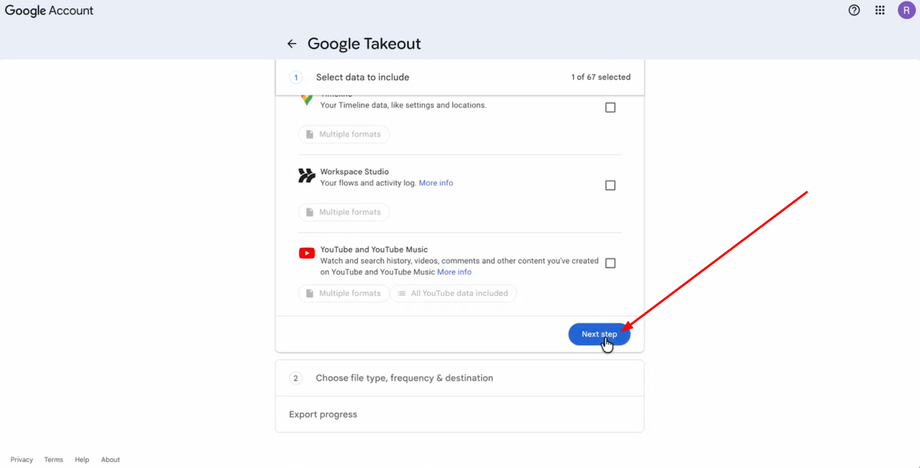This screenshot has height=468, width=920.
Task: Click the step 2 number badge
Action: pyautogui.click(x=296, y=378)
